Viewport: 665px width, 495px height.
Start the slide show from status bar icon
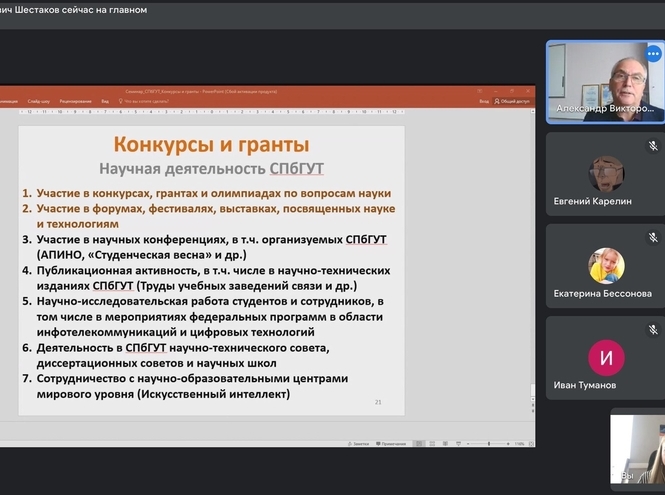[x=458, y=444]
